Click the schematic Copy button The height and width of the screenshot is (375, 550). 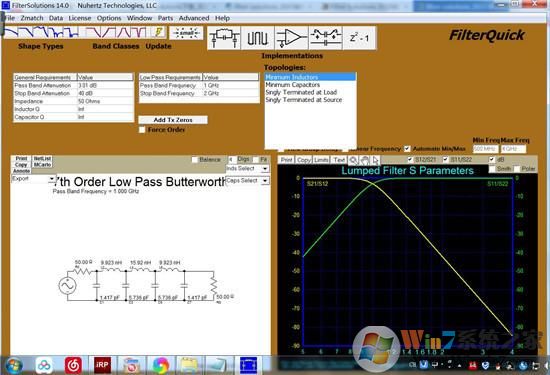(21, 165)
